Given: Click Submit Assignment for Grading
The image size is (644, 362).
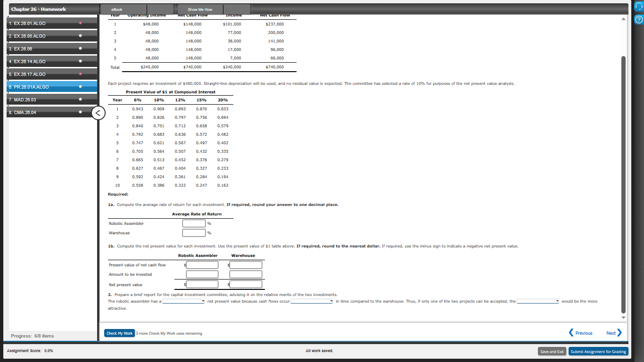Looking at the screenshot, I should [x=599, y=352].
